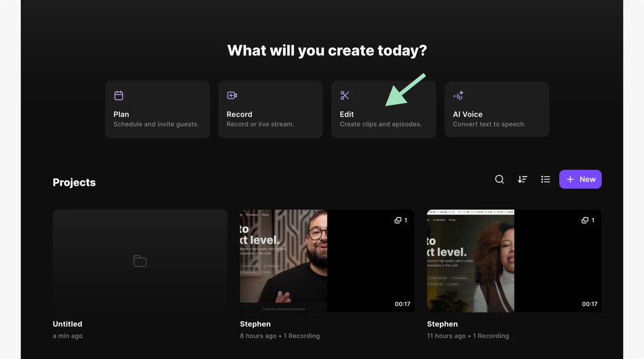
Task: Switch to list view layout
Action: [545, 179]
